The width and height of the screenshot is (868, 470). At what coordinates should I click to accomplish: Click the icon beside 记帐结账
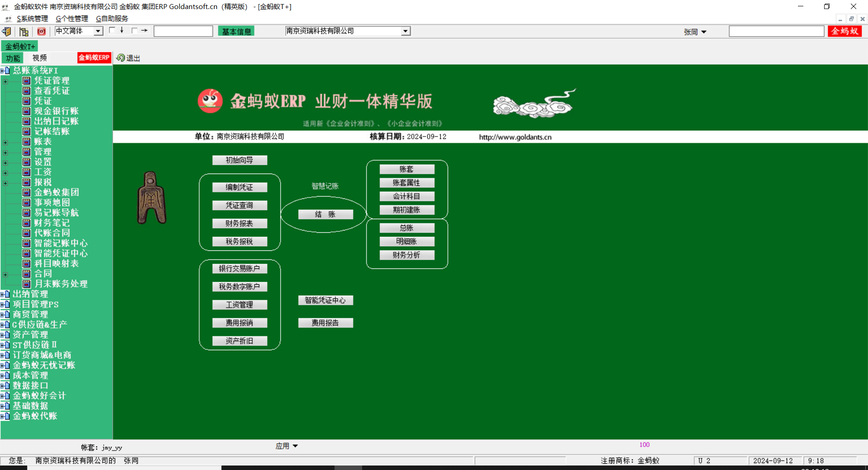[27, 132]
